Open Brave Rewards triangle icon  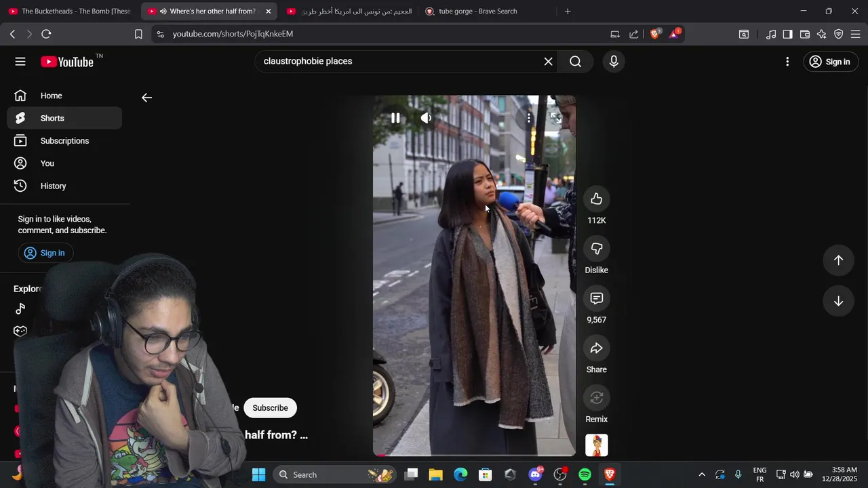pyautogui.click(x=675, y=34)
